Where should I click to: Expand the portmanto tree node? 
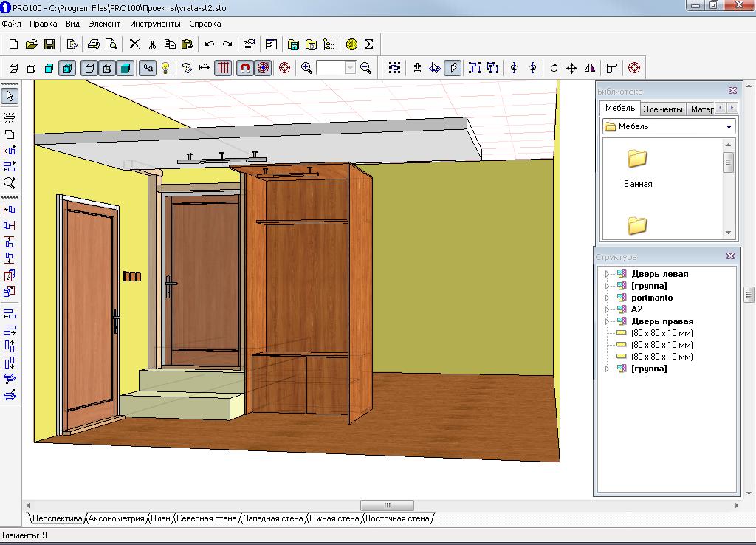pos(608,298)
